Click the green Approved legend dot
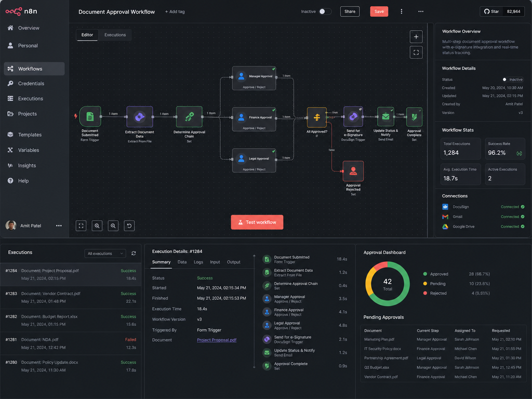532x399 pixels. [x=425, y=274]
